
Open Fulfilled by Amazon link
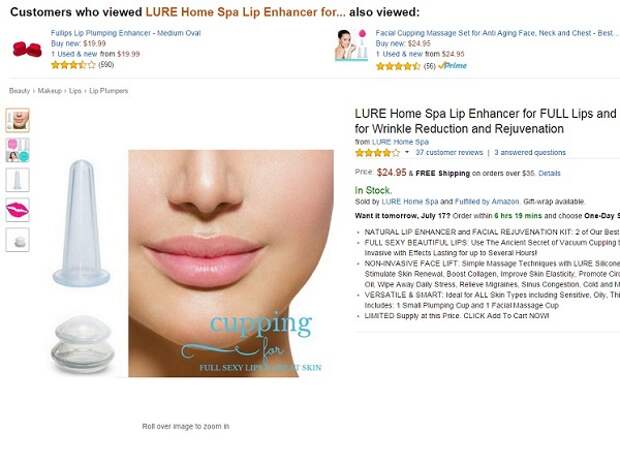click(x=487, y=202)
